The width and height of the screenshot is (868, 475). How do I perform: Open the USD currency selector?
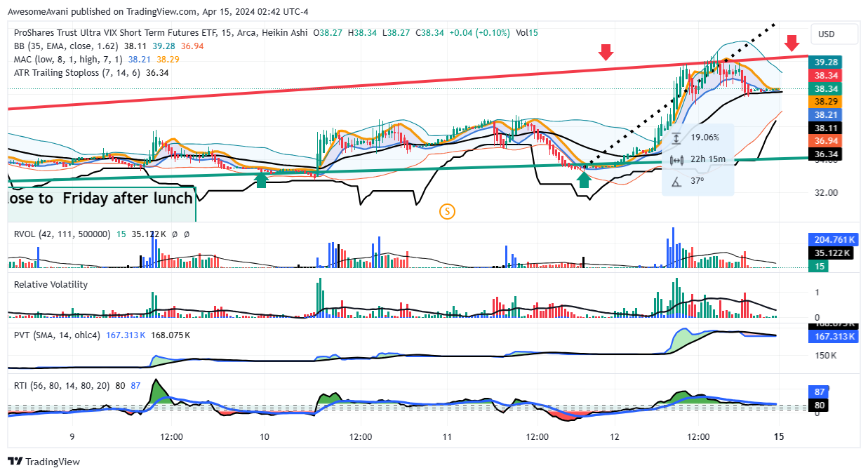pos(834,34)
